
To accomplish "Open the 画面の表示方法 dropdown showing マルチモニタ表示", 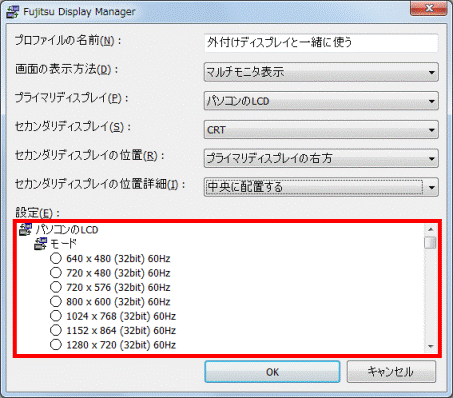I will click(x=321, y=72).
